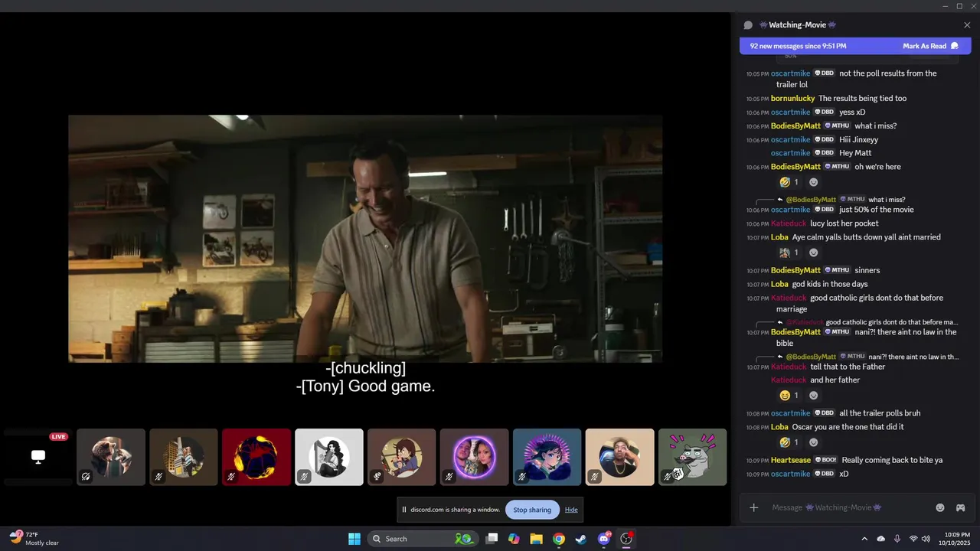Select the cartoon possum avatar tile

[x=693, y=457]
